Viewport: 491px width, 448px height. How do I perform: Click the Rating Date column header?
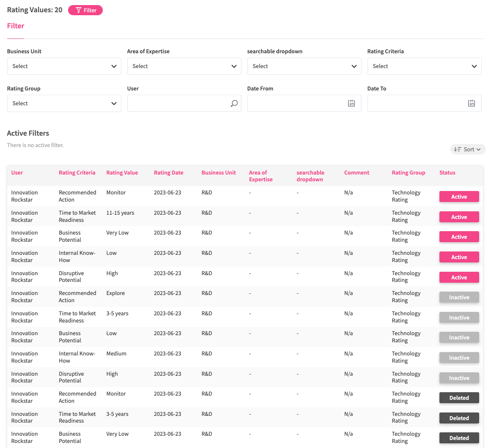(168, 173)
